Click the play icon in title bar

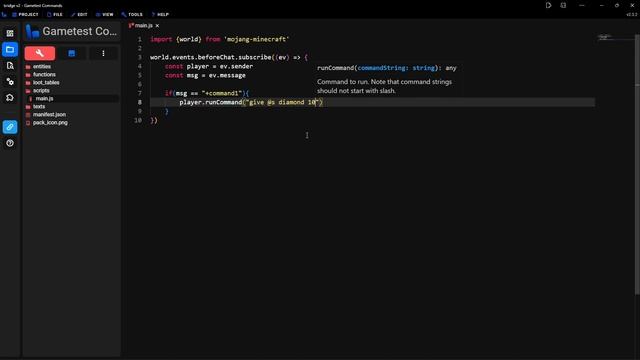[548, 5]
